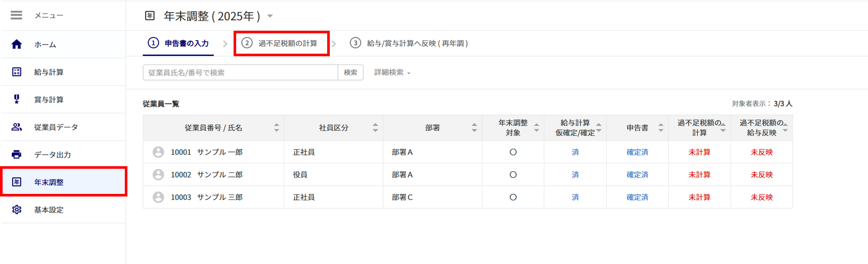Sort the 社員区分 column

coord(375,128)
